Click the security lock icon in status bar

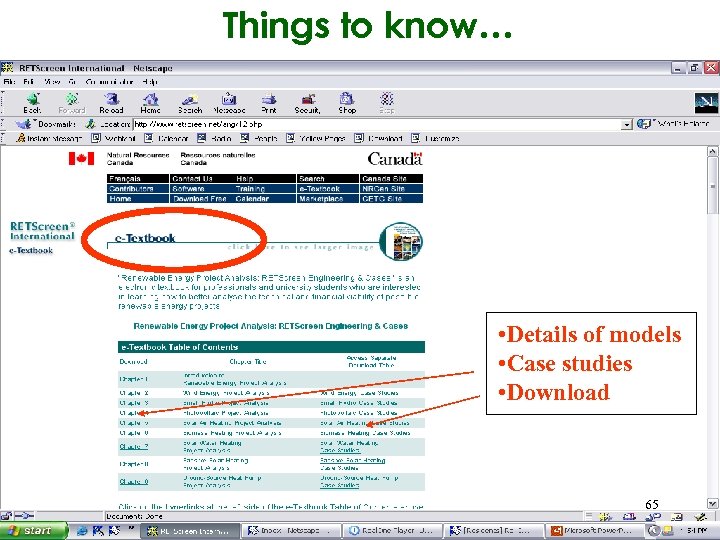tap(6, 516)
